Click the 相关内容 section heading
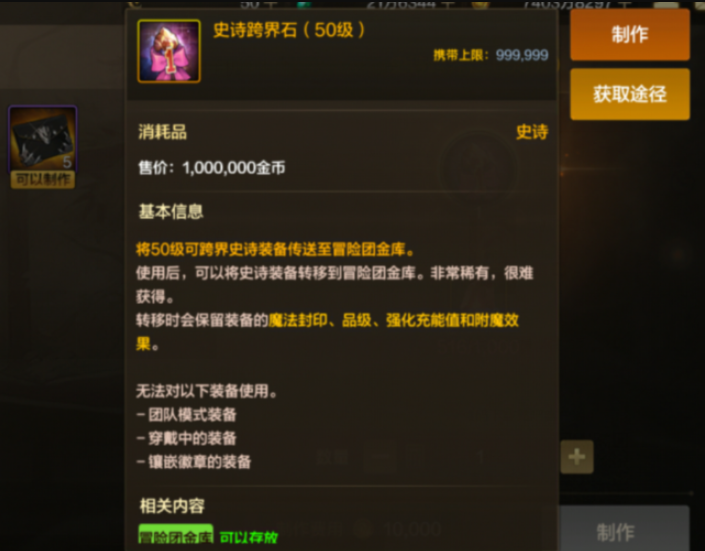This screenshot has width=705, height=551. coord(172,506)
